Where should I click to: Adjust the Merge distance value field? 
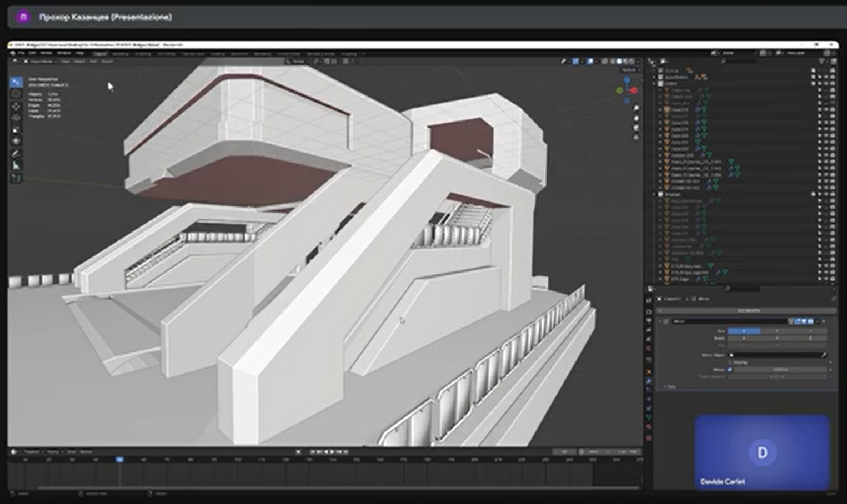(781, 370)
